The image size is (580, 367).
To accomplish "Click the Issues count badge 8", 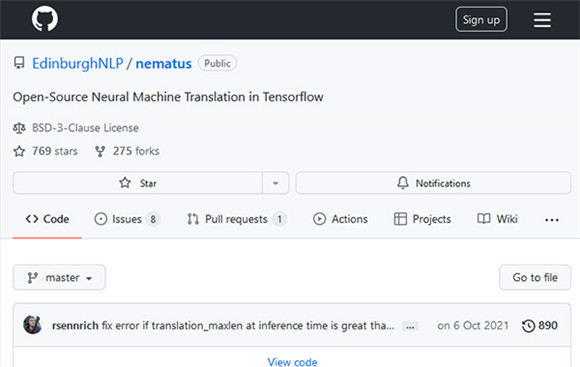I will click(x=153, y=219).
